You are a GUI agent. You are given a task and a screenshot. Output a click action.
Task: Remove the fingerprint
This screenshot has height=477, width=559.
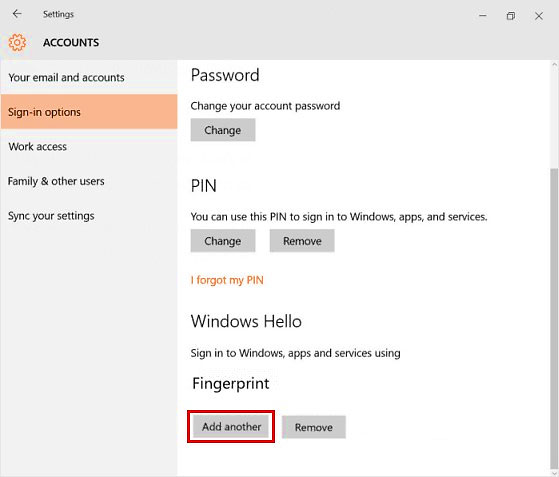point(314,427)
